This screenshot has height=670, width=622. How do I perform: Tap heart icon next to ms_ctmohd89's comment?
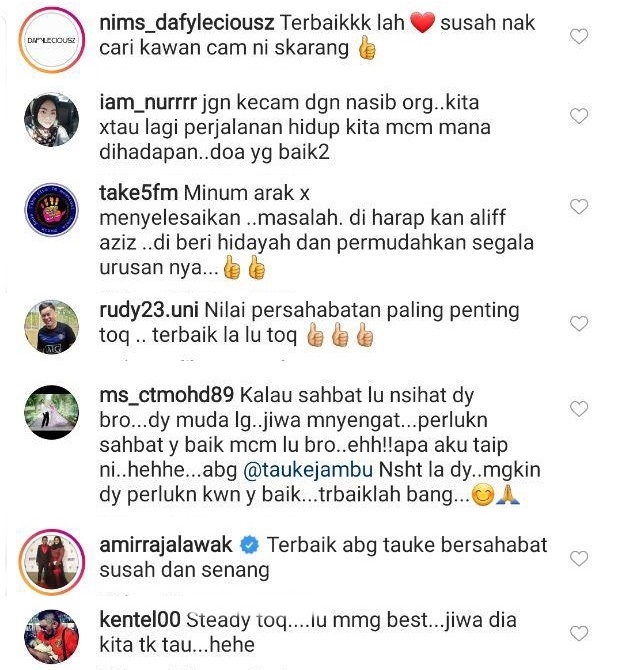click(x=579, y=408)
